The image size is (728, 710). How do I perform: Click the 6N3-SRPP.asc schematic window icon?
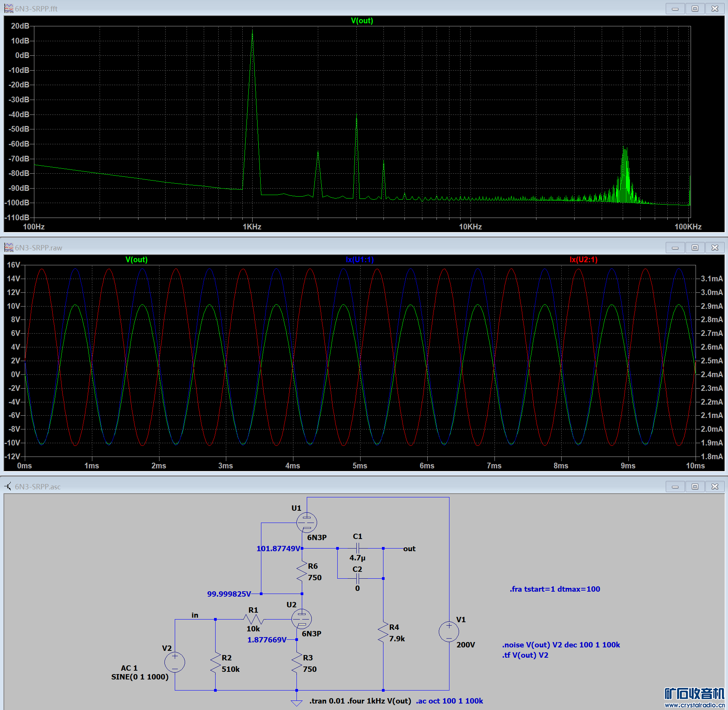(x=8, y=486)
